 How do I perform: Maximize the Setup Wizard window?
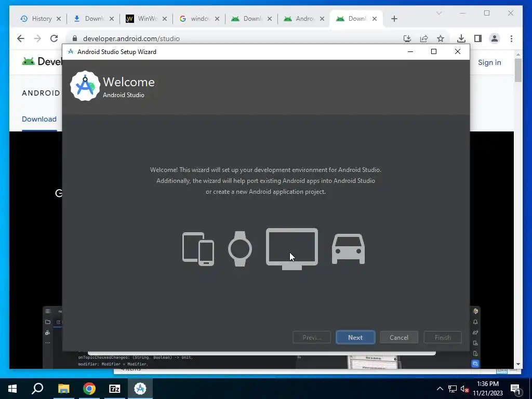pyautogui.click(x=434, y=51)
